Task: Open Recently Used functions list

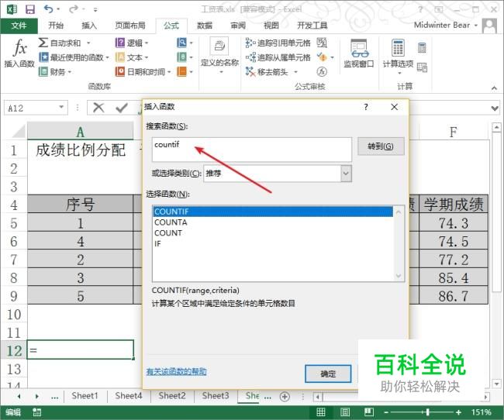Action: [x=74, y=57]
